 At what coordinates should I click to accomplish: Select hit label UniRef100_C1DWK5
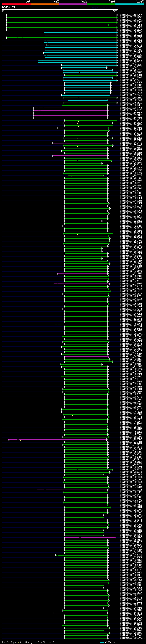coord(131,221)
